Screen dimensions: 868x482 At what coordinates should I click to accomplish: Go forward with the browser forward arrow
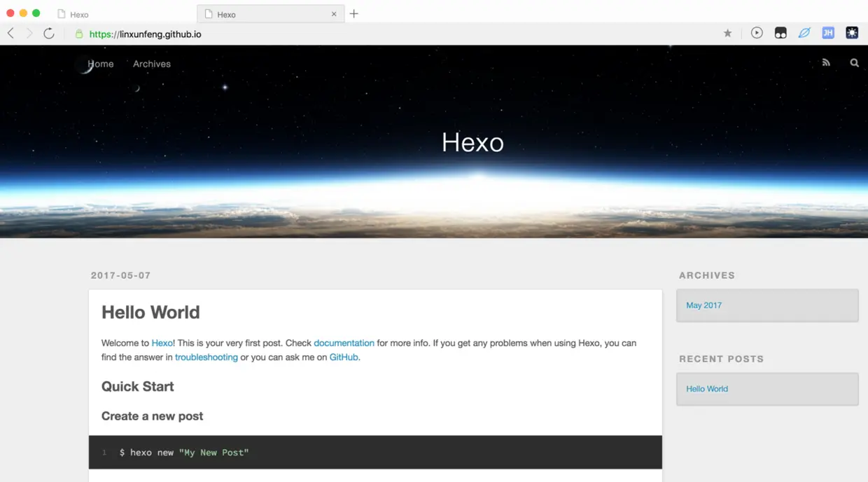pos(29,33)
